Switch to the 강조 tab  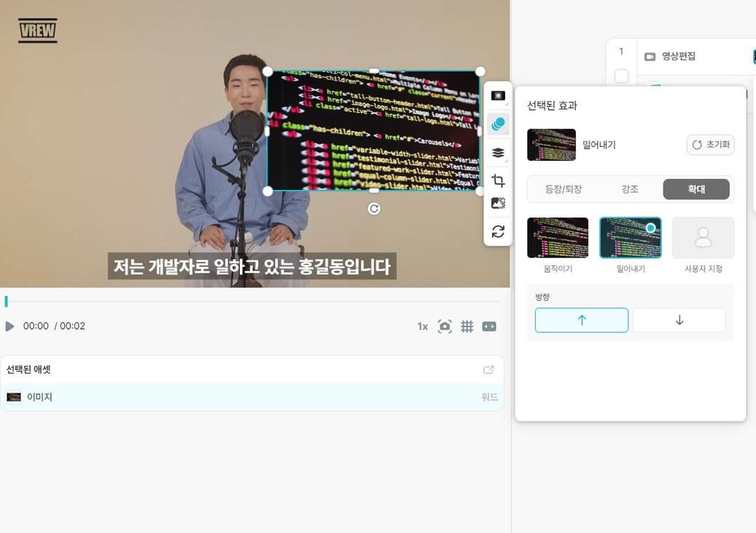point(630,189)
